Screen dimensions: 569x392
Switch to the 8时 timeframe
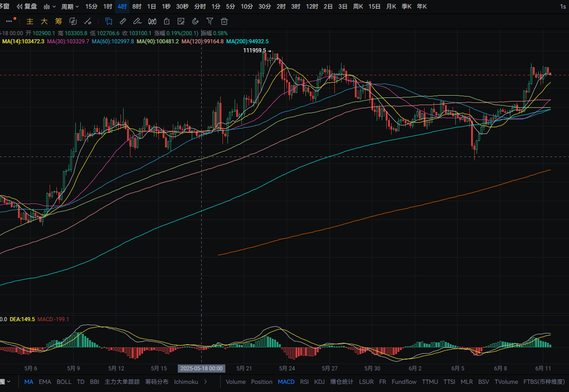(x=137, y=6)
